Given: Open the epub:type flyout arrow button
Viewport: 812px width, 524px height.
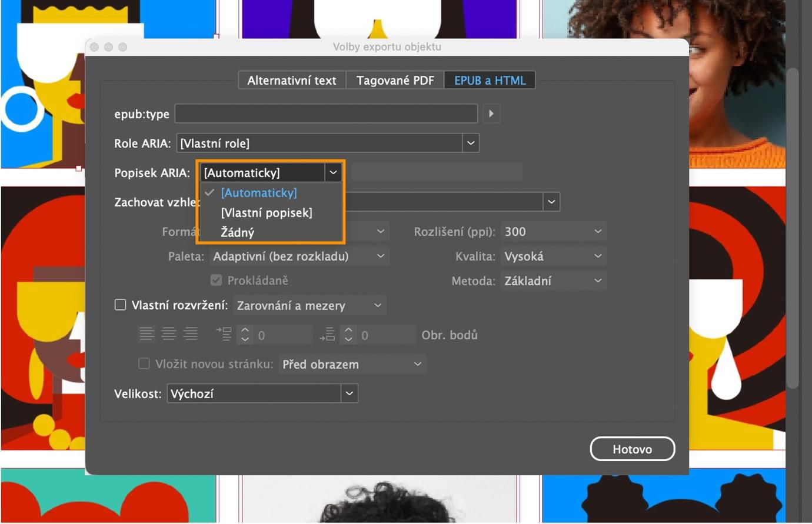Looking at the screenshot, I should point(491,114).
